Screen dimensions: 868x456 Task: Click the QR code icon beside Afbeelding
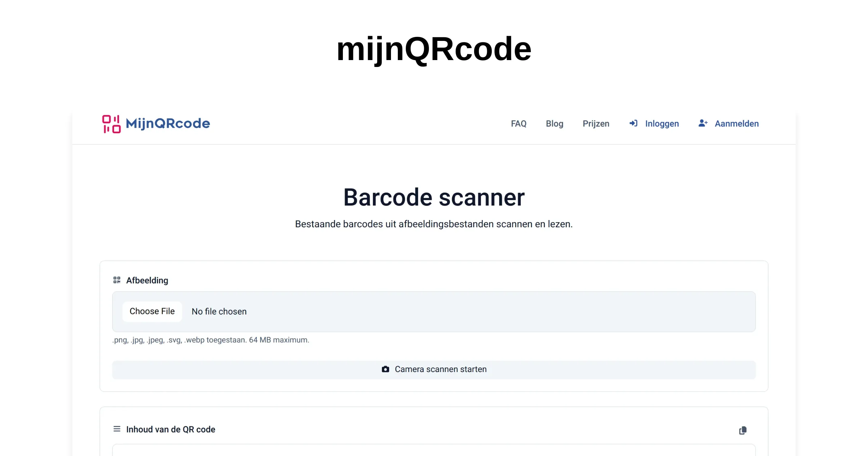(x=116, y=279)
